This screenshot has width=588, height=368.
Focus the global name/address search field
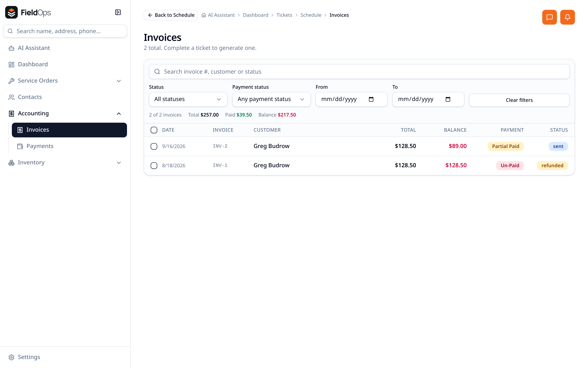65,31
